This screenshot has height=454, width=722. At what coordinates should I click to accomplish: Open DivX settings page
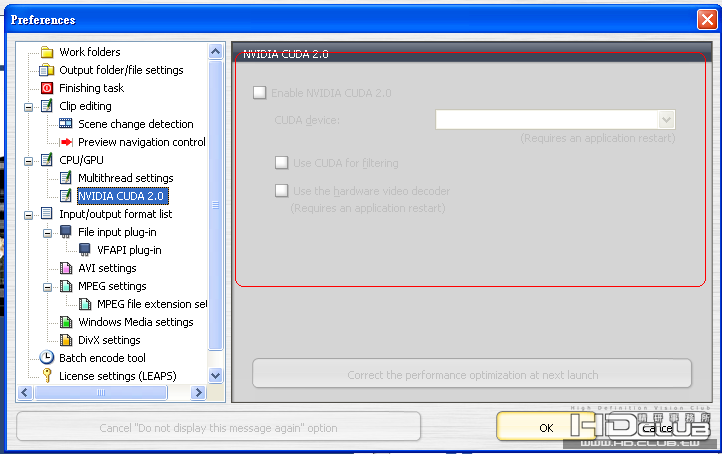(109, 340)
